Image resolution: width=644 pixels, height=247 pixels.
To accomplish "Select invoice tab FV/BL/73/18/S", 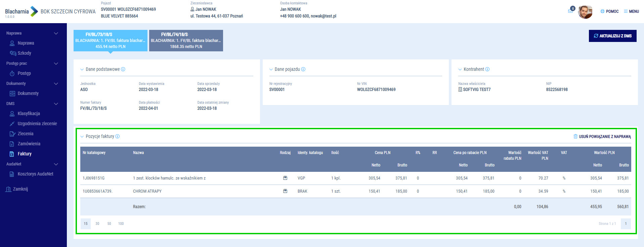I will 110,41.
